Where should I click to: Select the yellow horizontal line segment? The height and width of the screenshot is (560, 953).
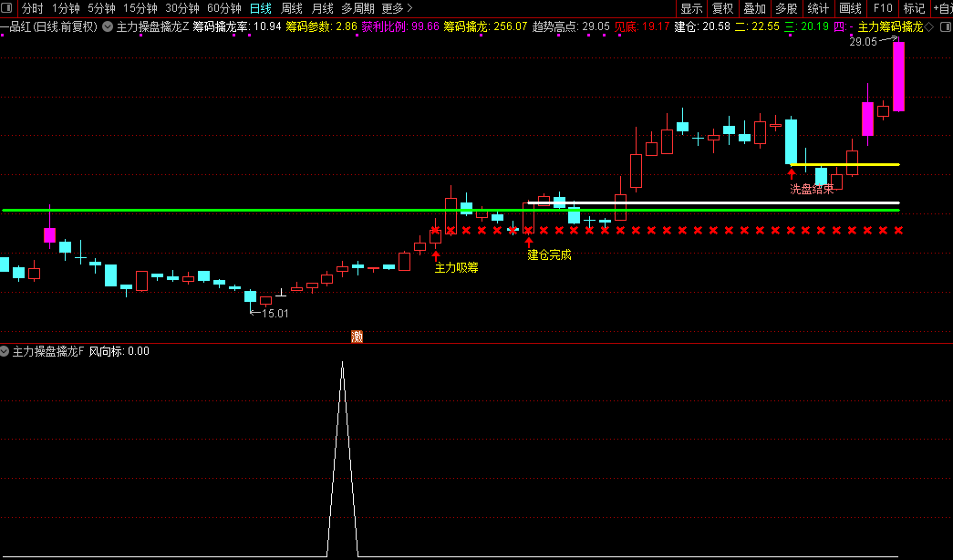click(x=844, y=165)
